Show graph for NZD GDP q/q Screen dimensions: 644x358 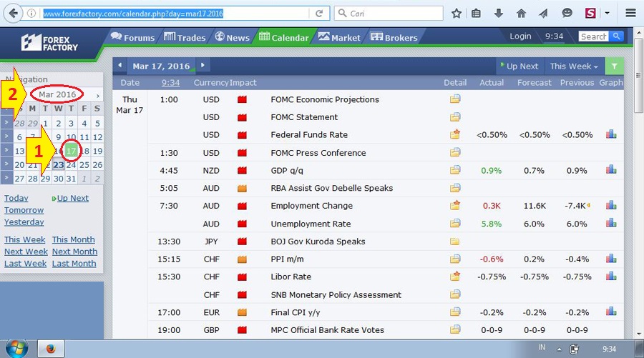pos(611,169)
